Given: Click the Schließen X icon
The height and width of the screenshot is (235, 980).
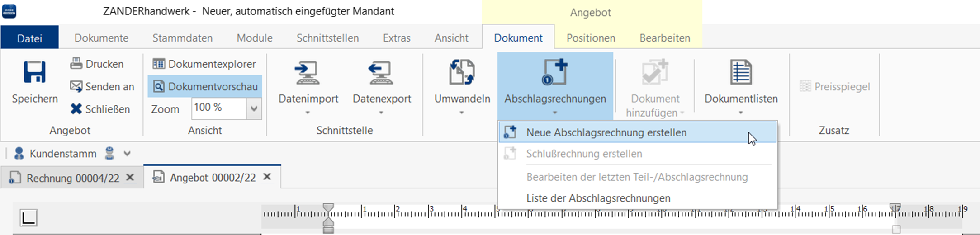Looking at the screenshot, I should coord(76,108).
